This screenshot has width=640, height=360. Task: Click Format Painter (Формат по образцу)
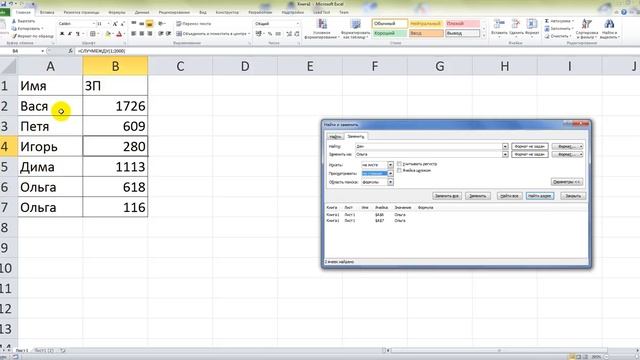33,36
